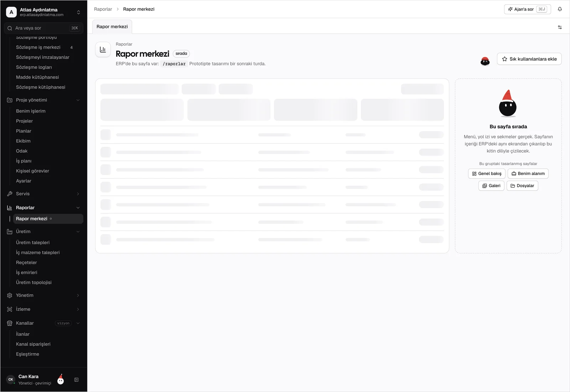
Task: Open Benim alanım page
Action: (x=528, y=174)
